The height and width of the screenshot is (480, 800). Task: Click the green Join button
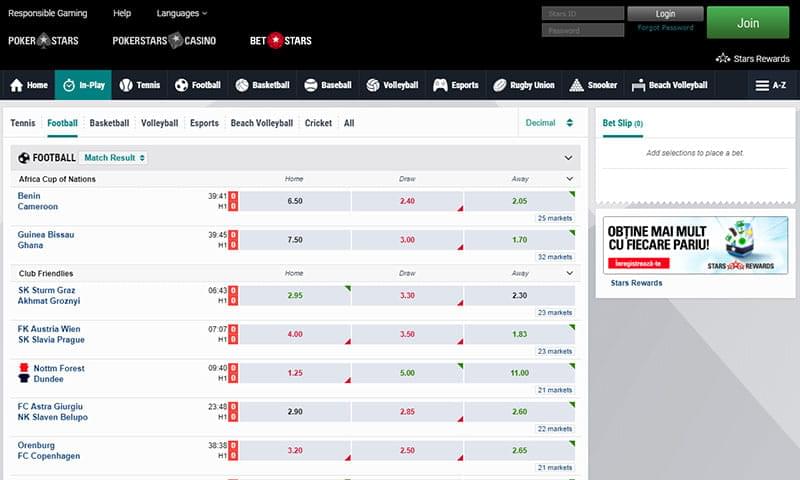748,22
